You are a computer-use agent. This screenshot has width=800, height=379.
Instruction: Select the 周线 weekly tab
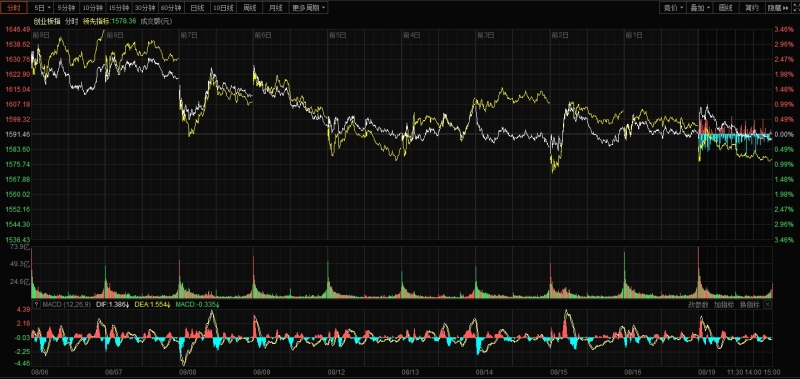tap(250, 8)
